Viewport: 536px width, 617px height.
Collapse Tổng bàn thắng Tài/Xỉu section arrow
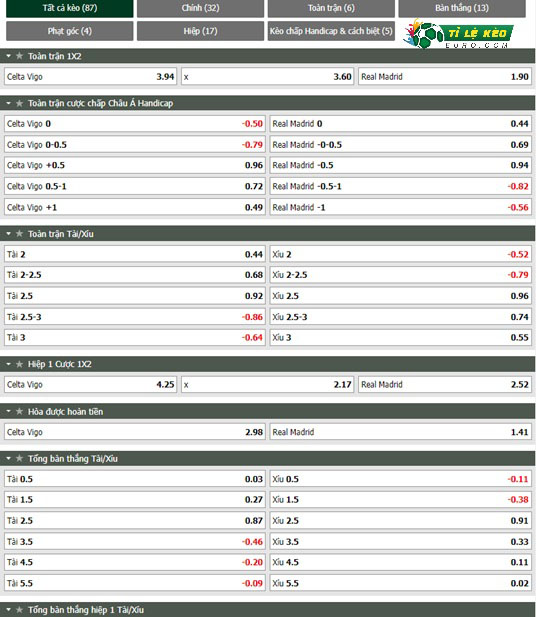click(x=8, y=459)
